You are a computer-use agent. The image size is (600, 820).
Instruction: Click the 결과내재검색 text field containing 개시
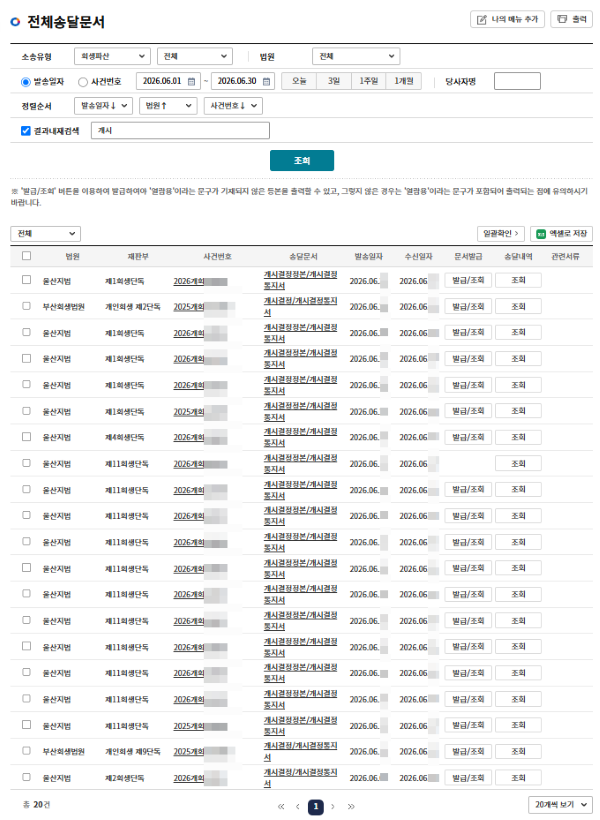tap(180, 131)
